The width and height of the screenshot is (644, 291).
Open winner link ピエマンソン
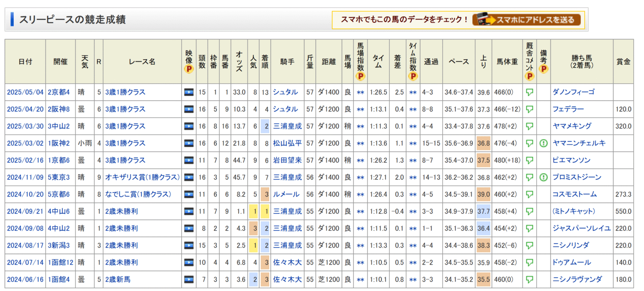571,161
